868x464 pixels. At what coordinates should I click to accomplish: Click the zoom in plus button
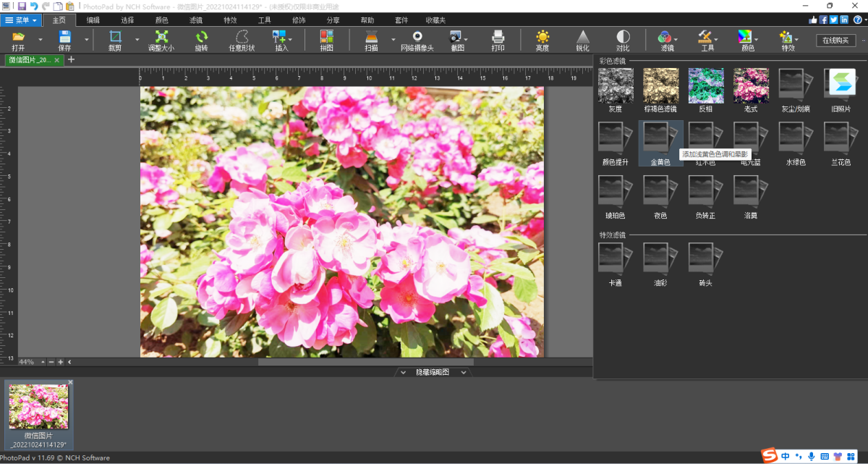pos(61,362)
